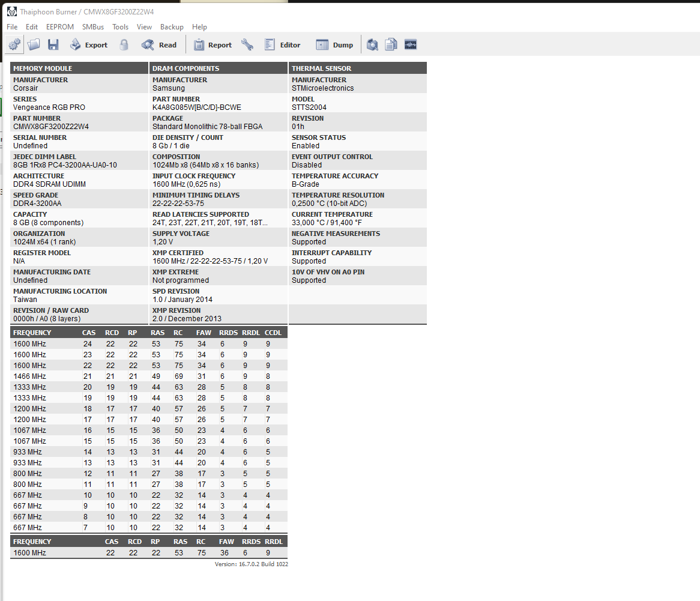The height and width of the screenshot is (601, 700).
Task: Click the CCDL column header
Action: pos(273,333)
